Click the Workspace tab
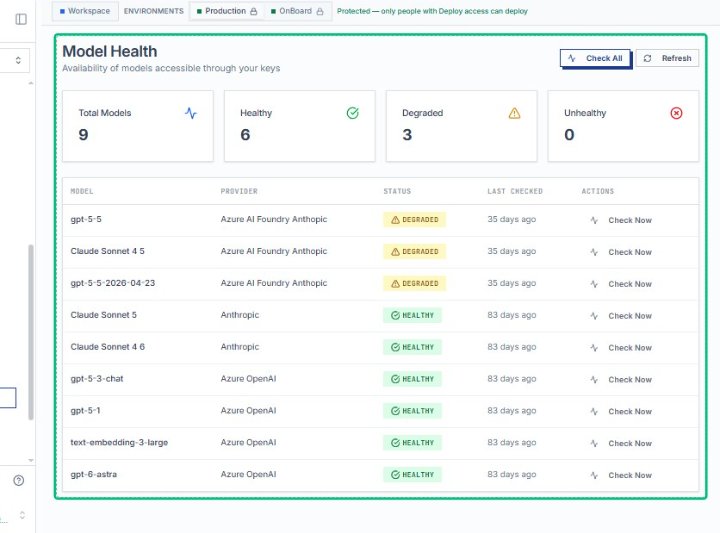 tap(85, 11)
